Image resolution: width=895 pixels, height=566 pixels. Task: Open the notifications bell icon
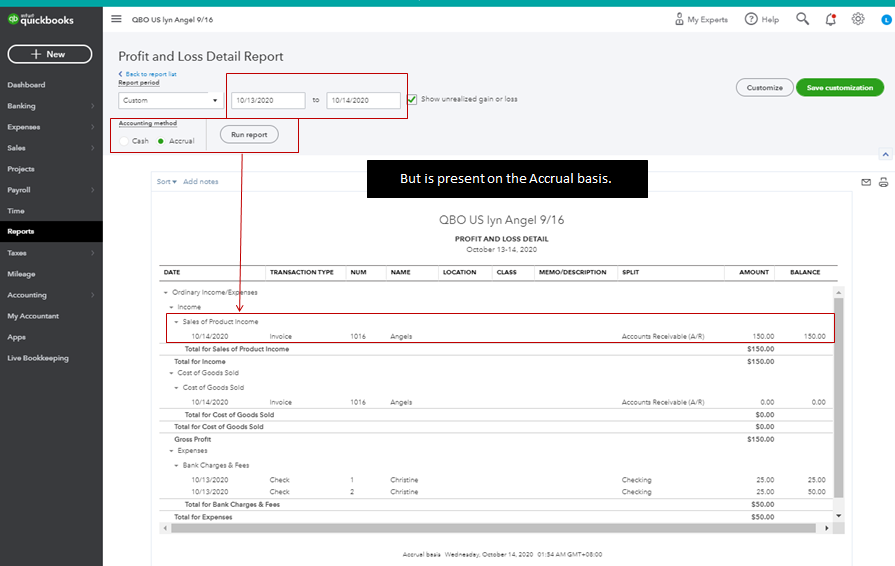(831, 19)
